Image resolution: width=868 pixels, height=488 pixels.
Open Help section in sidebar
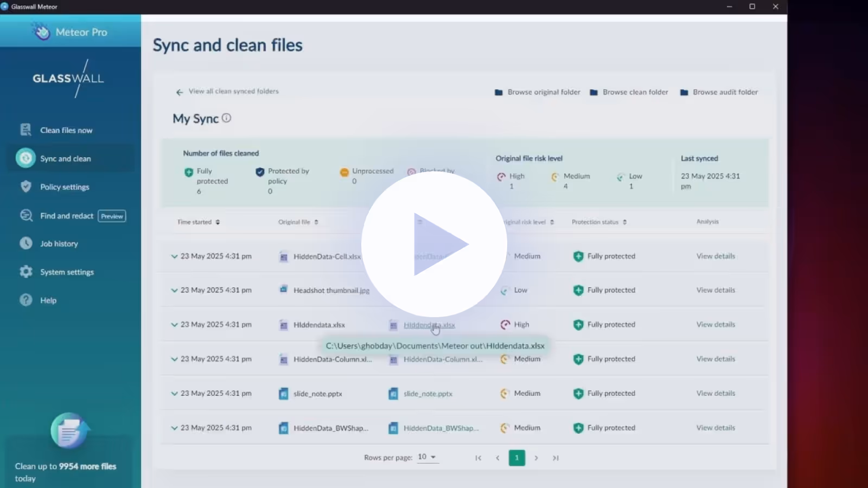pos(48,300)
